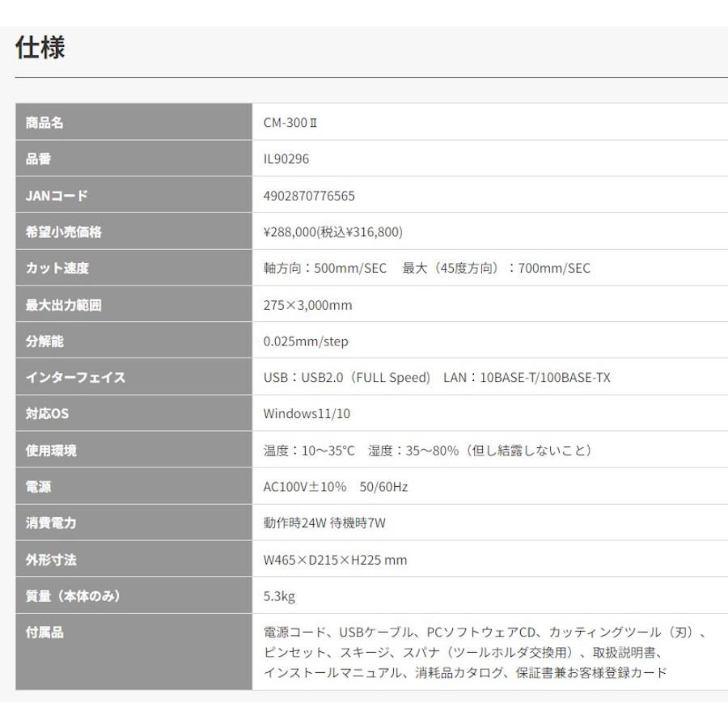This screenshot has width=728, height=728.
Task: Click the 最大出力範囲 value 275×3,000mm
Action: click(x=310, y=304)
